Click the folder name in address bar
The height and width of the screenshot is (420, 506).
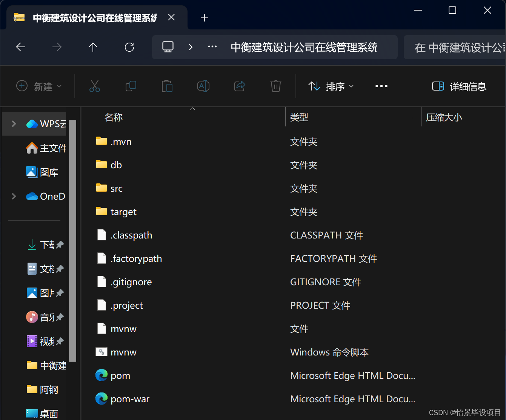pyautogui.click(x=304, y=47)
